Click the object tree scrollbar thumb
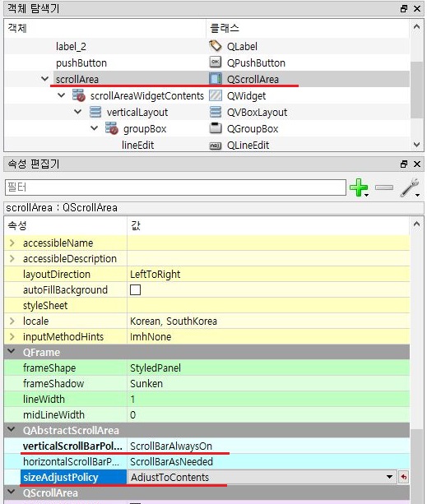The image size is (427, 504). pos(416,90)
